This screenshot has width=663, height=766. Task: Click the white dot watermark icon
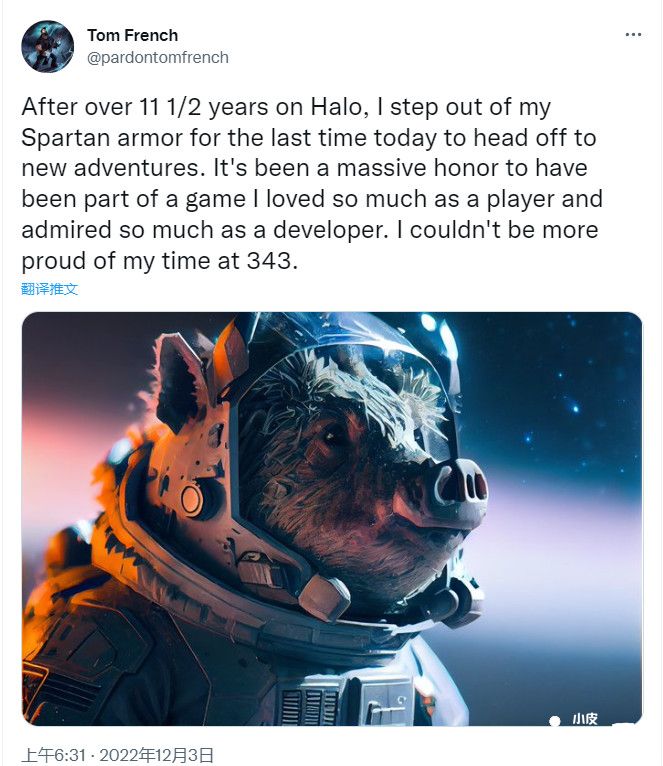(551, 718)
